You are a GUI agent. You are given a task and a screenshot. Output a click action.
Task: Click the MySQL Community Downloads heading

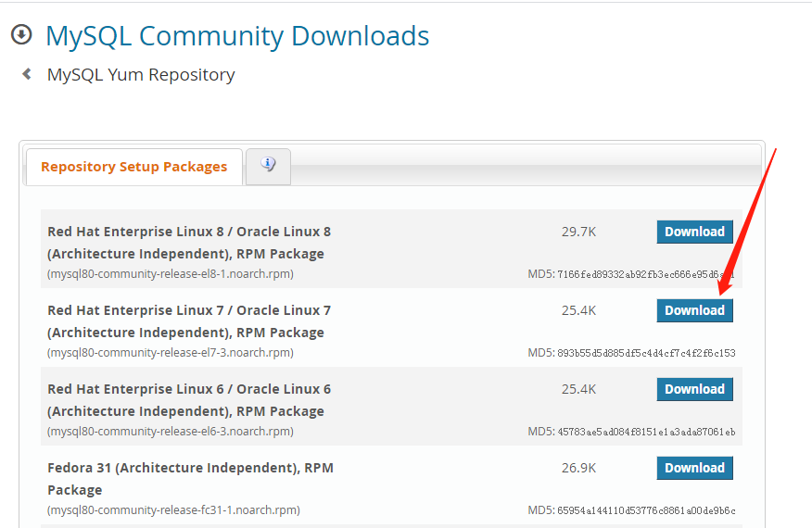click(237, 36)
